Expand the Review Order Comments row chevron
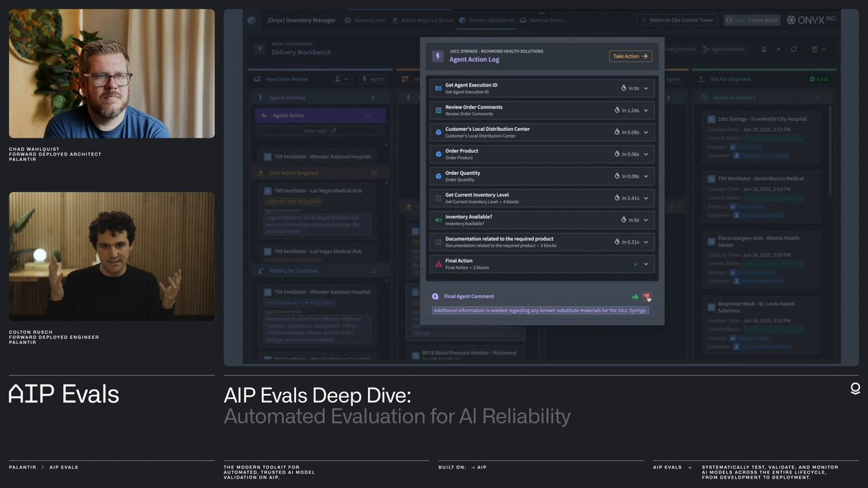This screenshot has width=868, height=488. [x=646, y=110]
